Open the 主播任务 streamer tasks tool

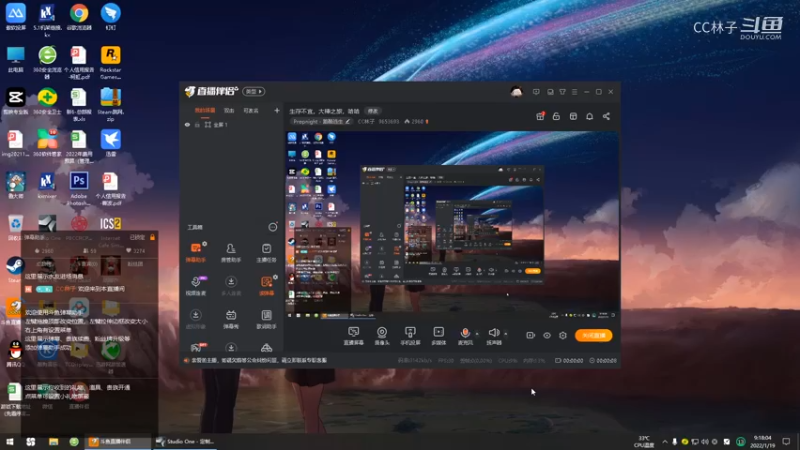266,252
